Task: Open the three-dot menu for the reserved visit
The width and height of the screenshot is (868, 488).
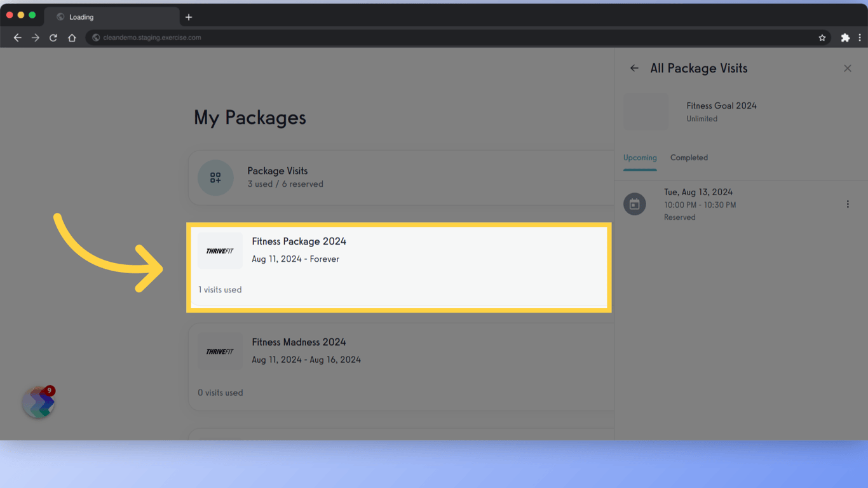Action: [848, 204]
